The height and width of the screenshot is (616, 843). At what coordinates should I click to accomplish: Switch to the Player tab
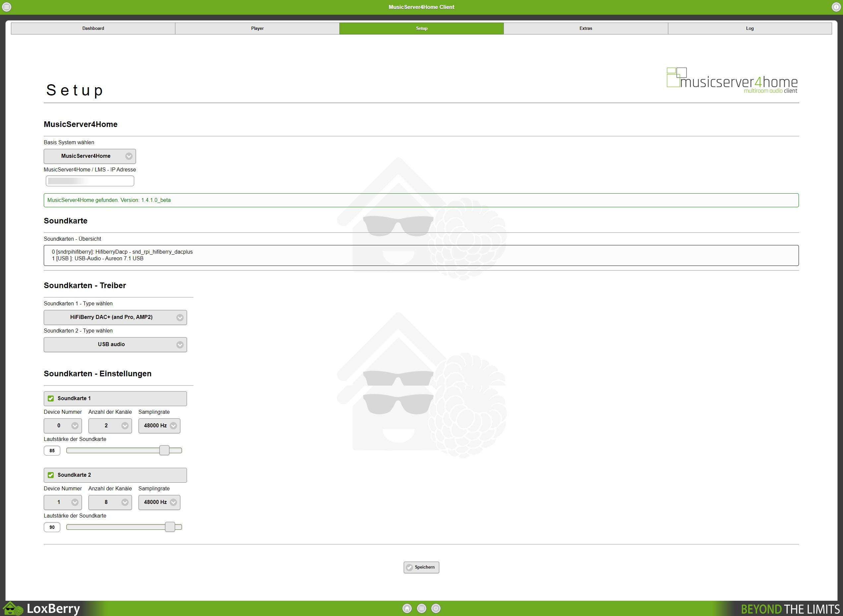[x=257, y=28]
